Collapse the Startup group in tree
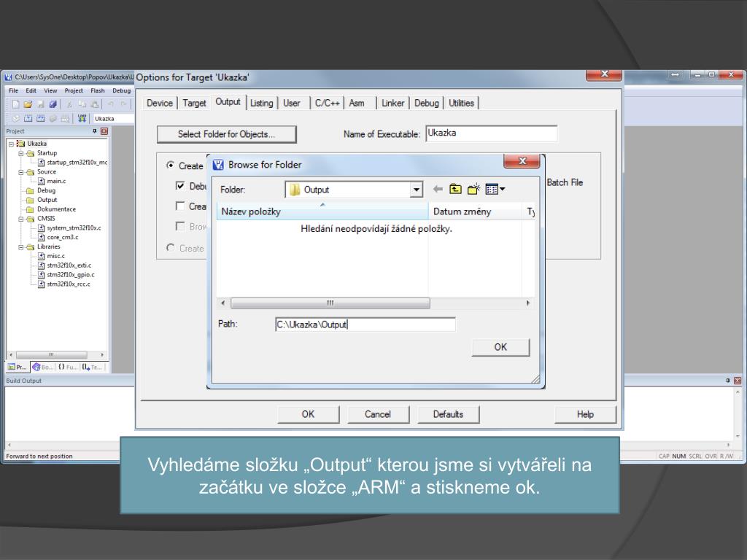The image size is (747, 560). pos(21,153)
